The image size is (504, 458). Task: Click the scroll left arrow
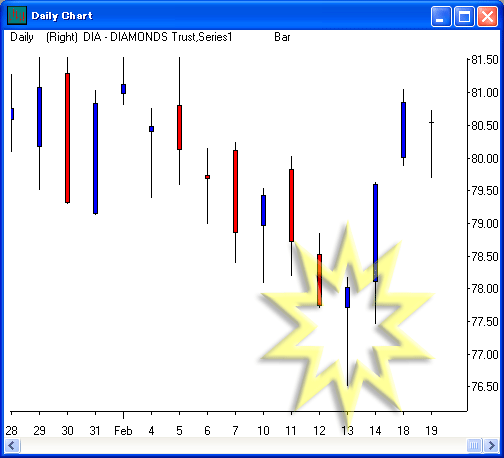[x=12, y=445]
